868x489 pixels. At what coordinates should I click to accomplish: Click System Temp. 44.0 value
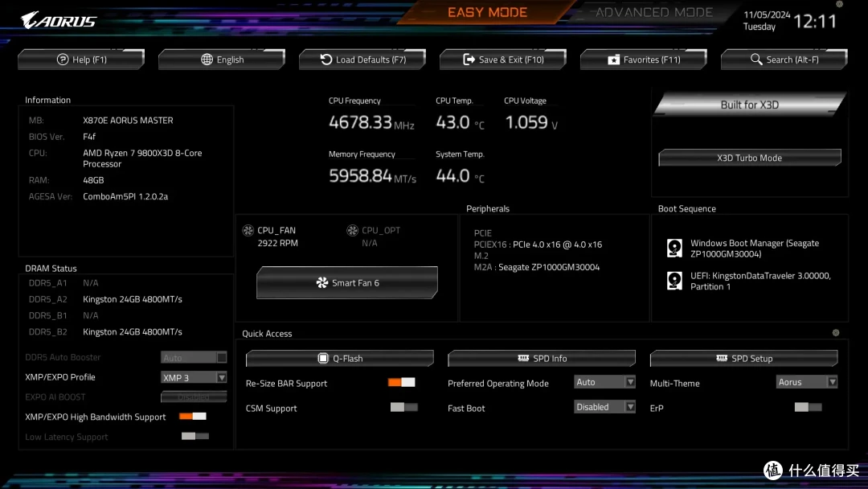[x=460, y=176]
